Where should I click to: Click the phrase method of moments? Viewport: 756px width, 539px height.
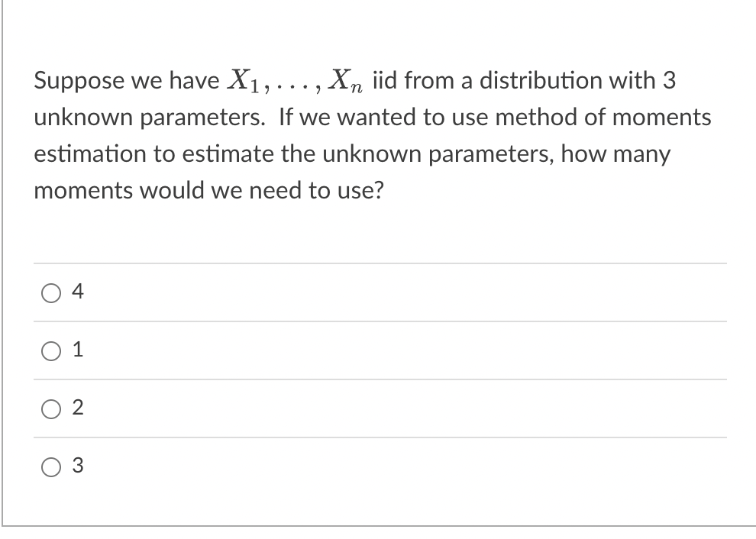pos(603,117)
